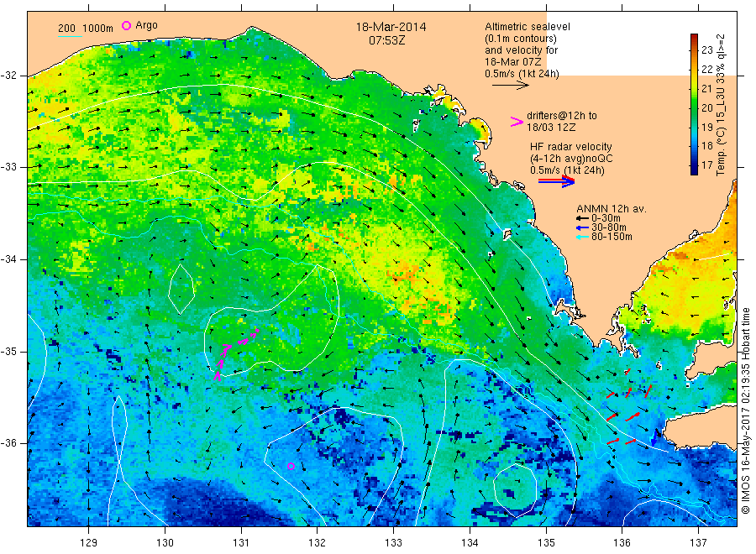The height and width of the screenshot is (554, 756).
Task: Click the cyan line under the 200 label
Action: point(70,35)
